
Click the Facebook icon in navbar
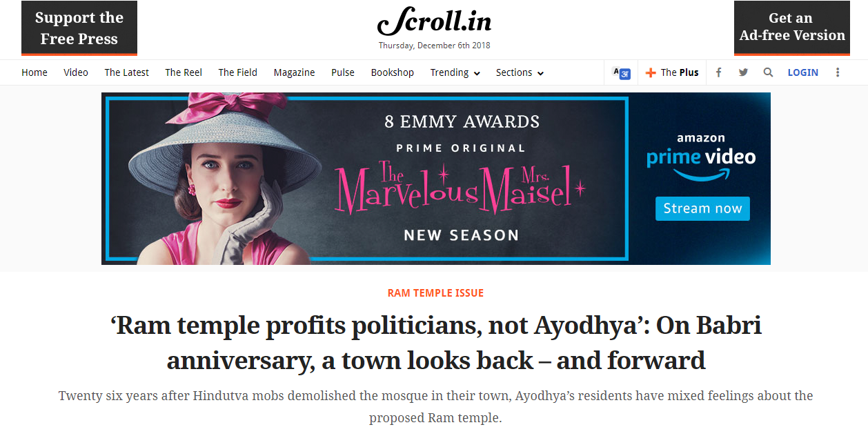coord(718,72)
